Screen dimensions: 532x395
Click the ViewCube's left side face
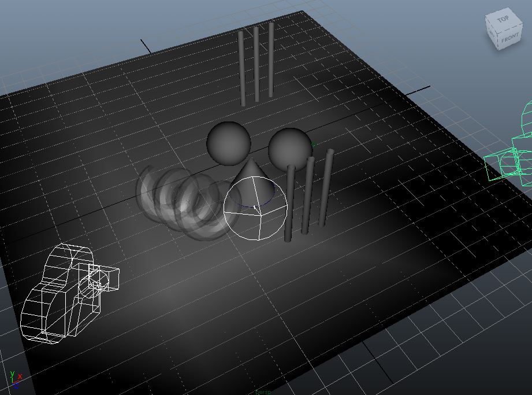click(x=493, y=34)
